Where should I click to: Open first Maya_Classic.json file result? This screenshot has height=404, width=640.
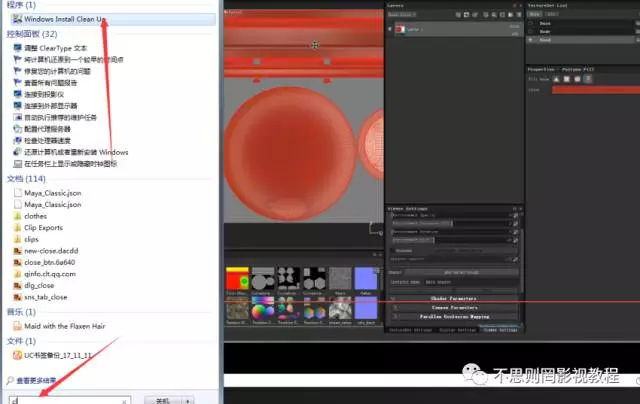coord(52,192)
